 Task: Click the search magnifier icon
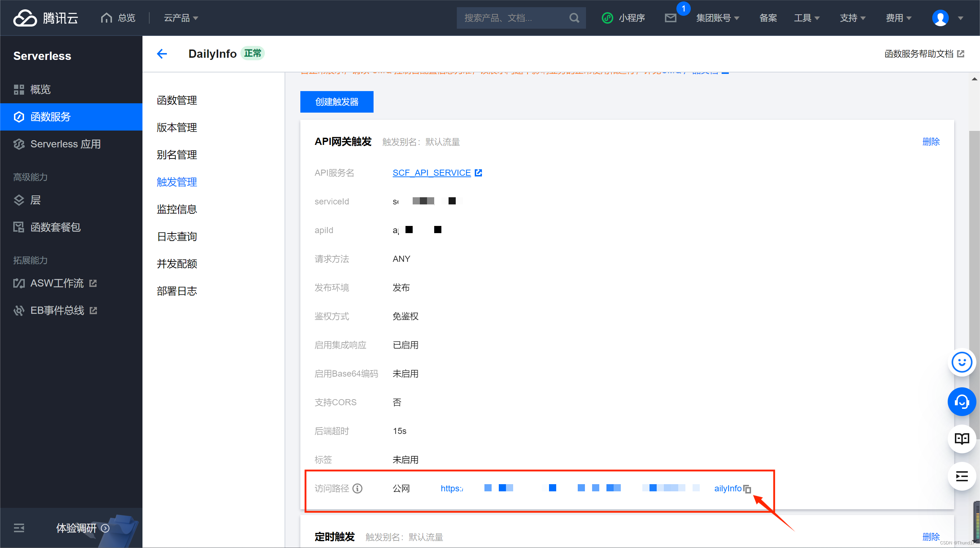point(574,18)
